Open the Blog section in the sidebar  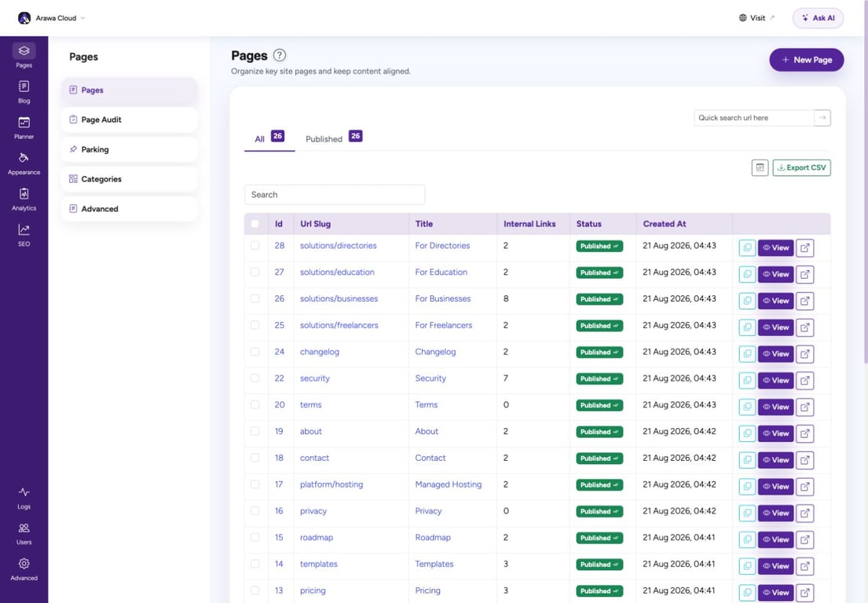[24, 92]
